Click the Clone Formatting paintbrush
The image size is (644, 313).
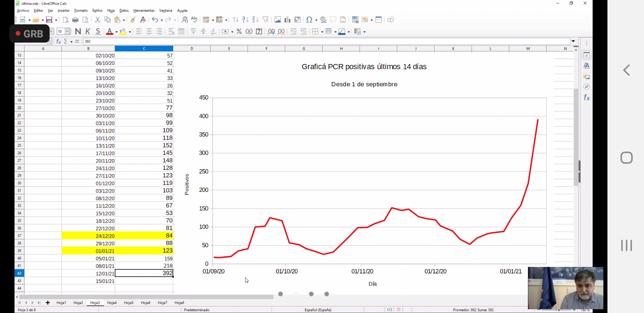click(x=133, y=20)
